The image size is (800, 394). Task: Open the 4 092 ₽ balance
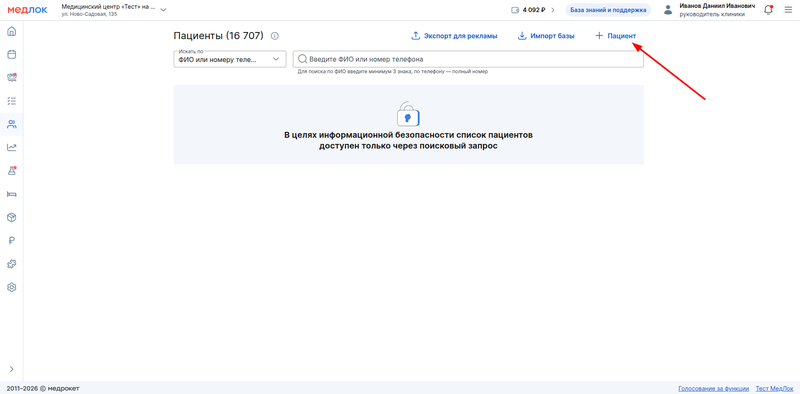[x=532, y=10]
